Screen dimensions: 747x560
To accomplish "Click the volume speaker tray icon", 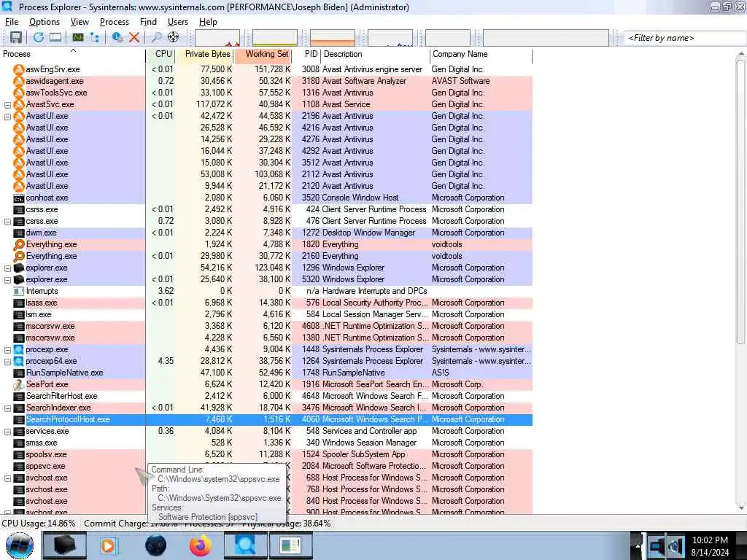I will [676, 545].
